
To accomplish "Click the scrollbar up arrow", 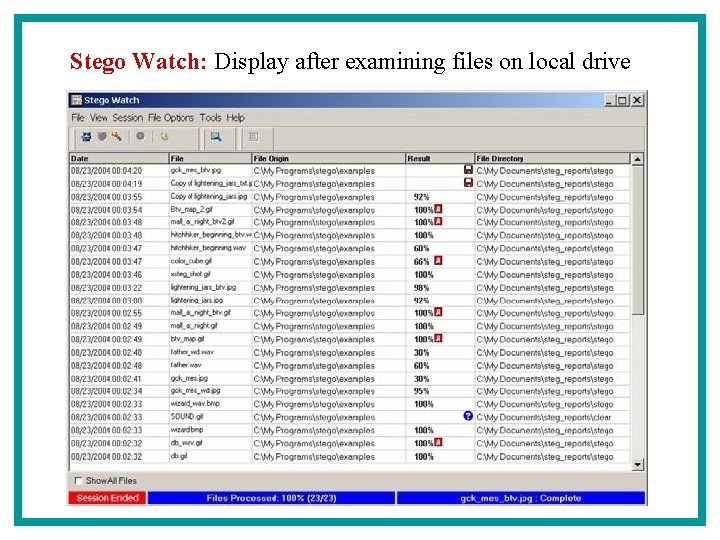I will coord(637,159).
